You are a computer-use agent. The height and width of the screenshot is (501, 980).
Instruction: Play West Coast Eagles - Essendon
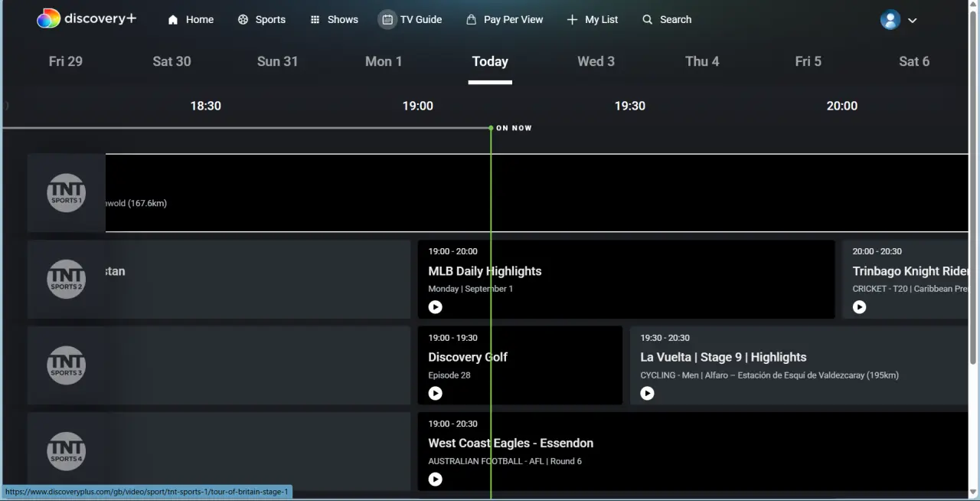point(436,480)
